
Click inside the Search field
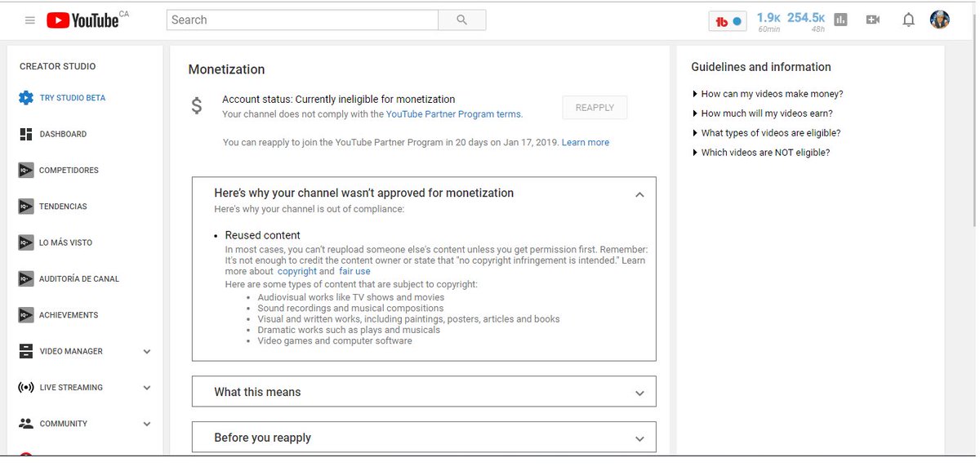point(302,20)
